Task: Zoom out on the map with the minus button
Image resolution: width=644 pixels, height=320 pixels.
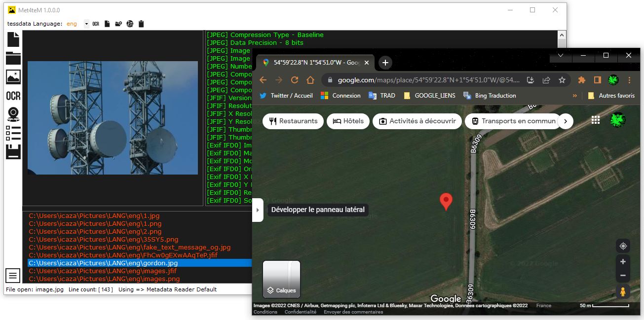Action: click(x=623, y=276)
